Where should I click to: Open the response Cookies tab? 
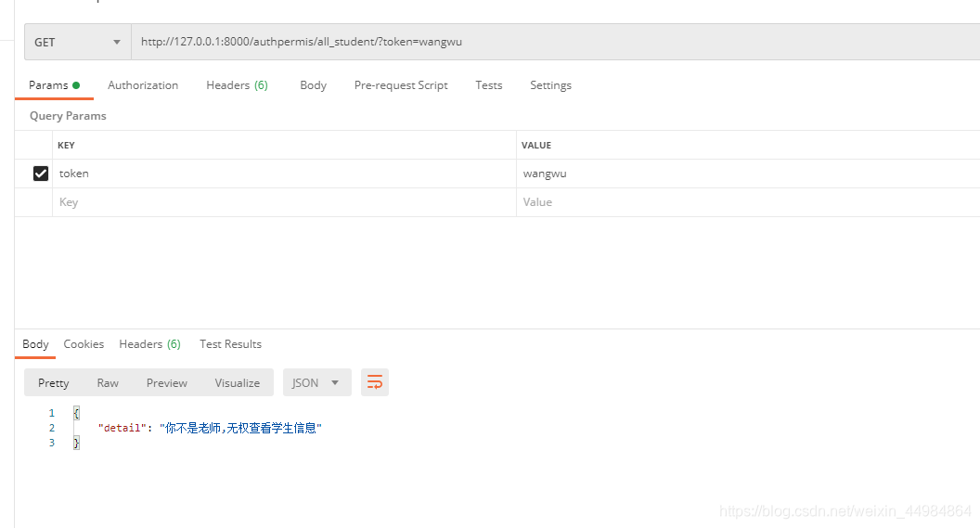[x=84, y=344]
